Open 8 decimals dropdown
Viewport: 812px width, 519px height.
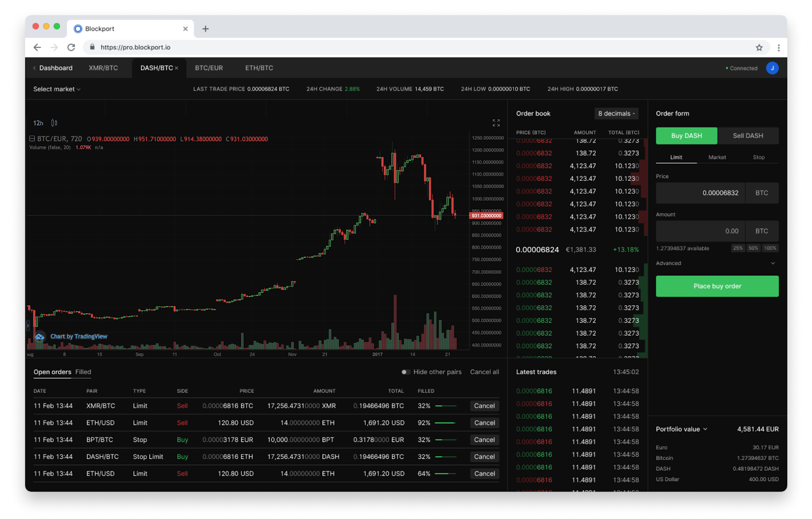pyautogui.click(x=616, y=114)
